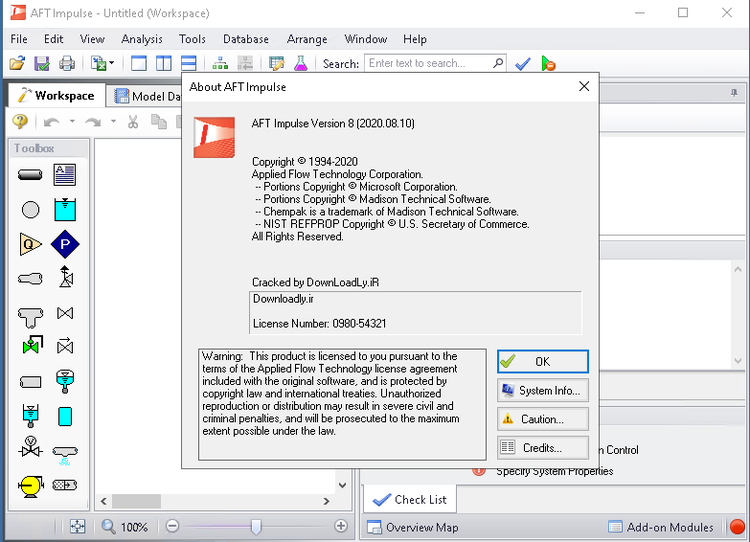Screen dimensions: 750x542
Task: Click the zoom slider handle
Action: click(x=256, y=526)
